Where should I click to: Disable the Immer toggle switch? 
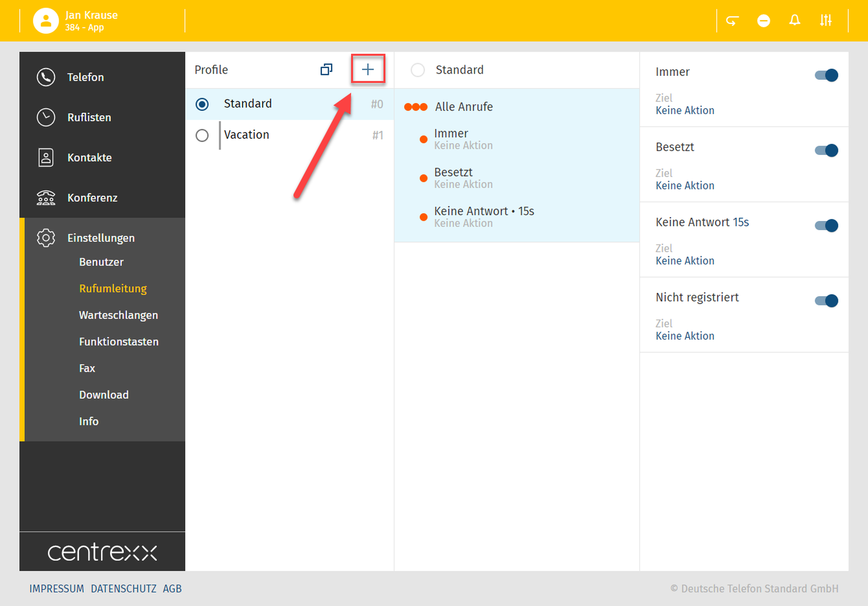[x=826, y=75]
